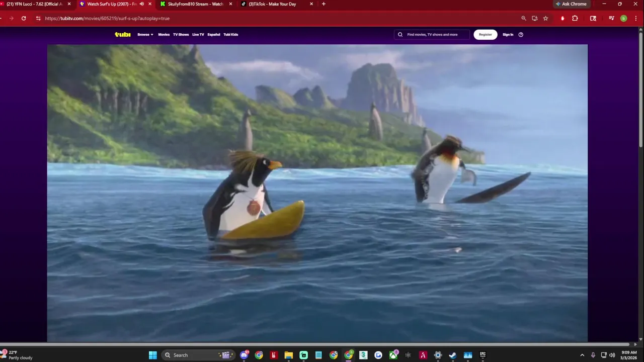The image size is (644, 362).
Task: Go to Live TV
Action: point(198,35)
